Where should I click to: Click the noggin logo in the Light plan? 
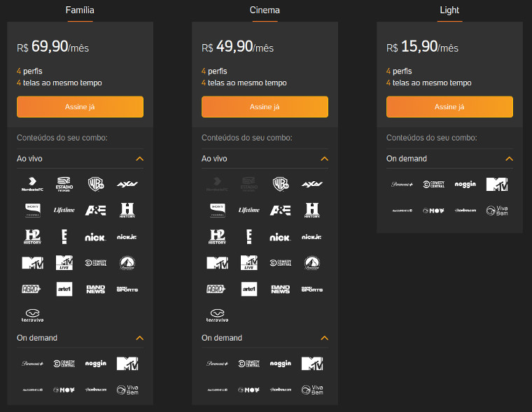click(x=465, y=185)
